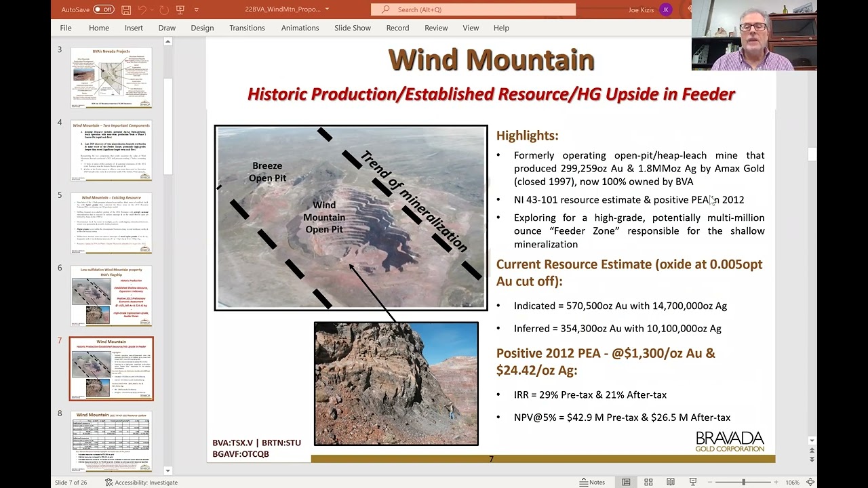Click the Undo icon

143,9
